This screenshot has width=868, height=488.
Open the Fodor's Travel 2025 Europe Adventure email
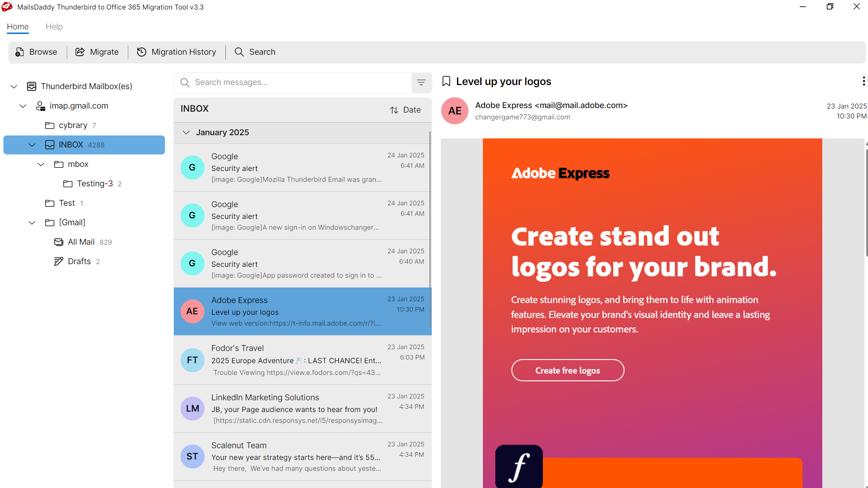pos(302,360)
